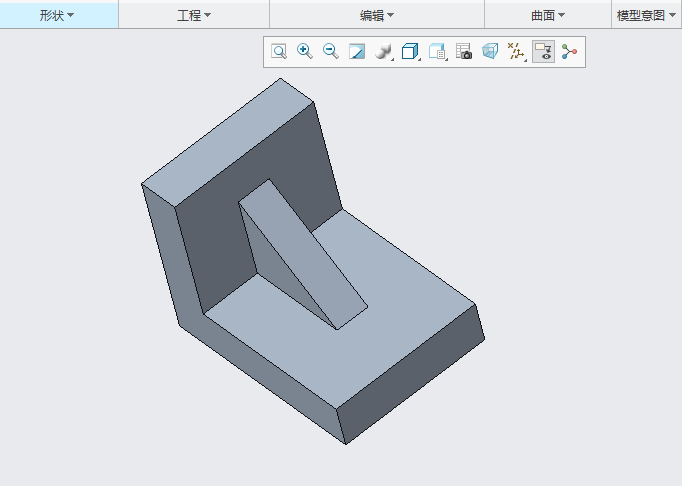Click the Zoom Out magnifier icon

(331, 52)
